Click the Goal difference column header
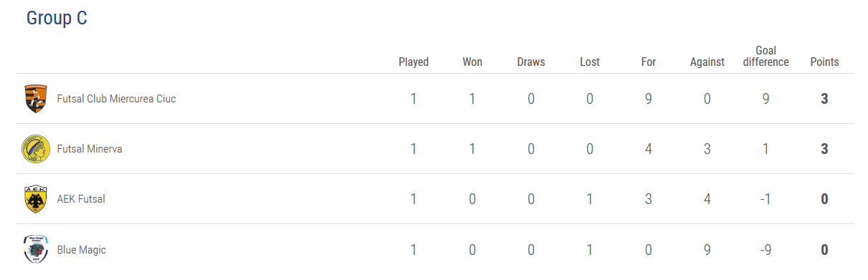 coord(766,57)
